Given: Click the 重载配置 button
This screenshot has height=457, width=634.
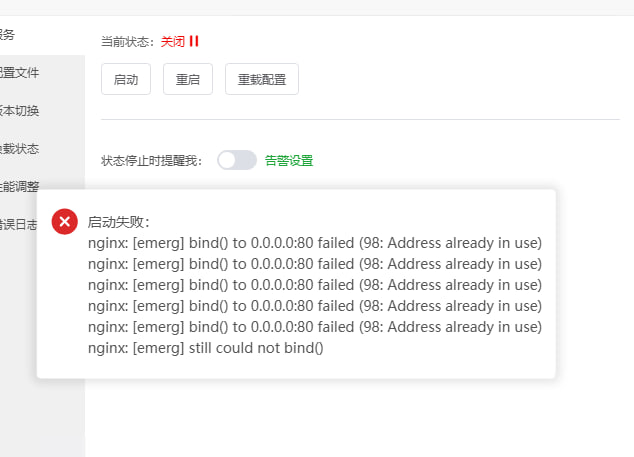Looking at the screenshot, I should [x=262, y=79].
